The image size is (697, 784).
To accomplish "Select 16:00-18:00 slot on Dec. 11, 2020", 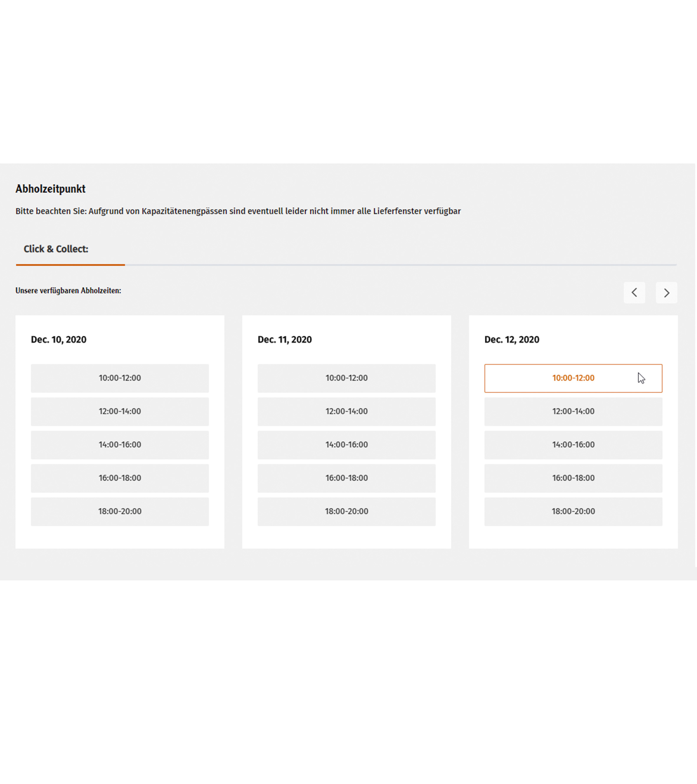I will click(x=347, y=478).
